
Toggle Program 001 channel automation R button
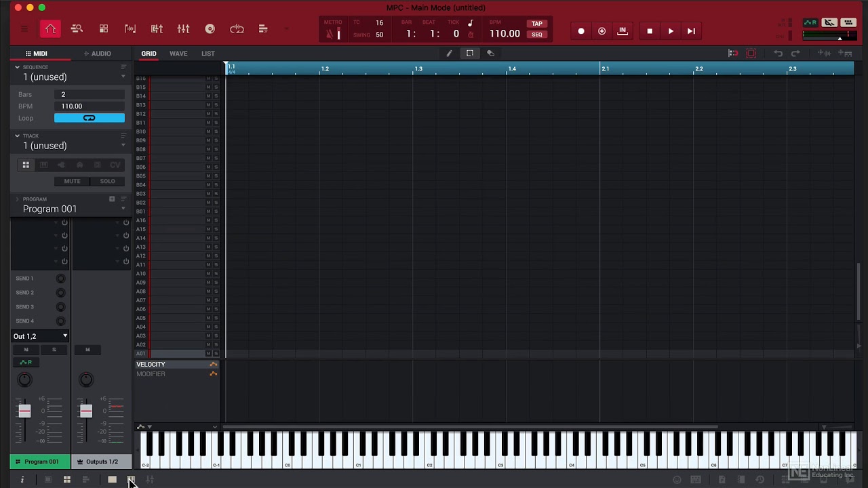26,363
